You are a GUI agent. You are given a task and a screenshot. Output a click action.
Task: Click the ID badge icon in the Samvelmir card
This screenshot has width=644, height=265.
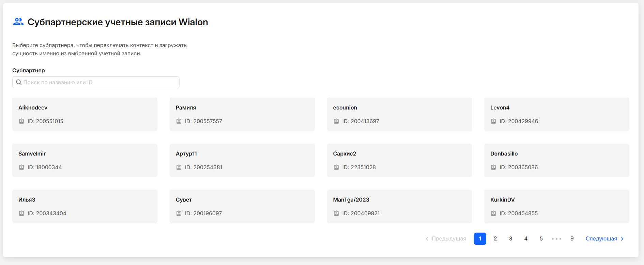(x=21, y=167)
